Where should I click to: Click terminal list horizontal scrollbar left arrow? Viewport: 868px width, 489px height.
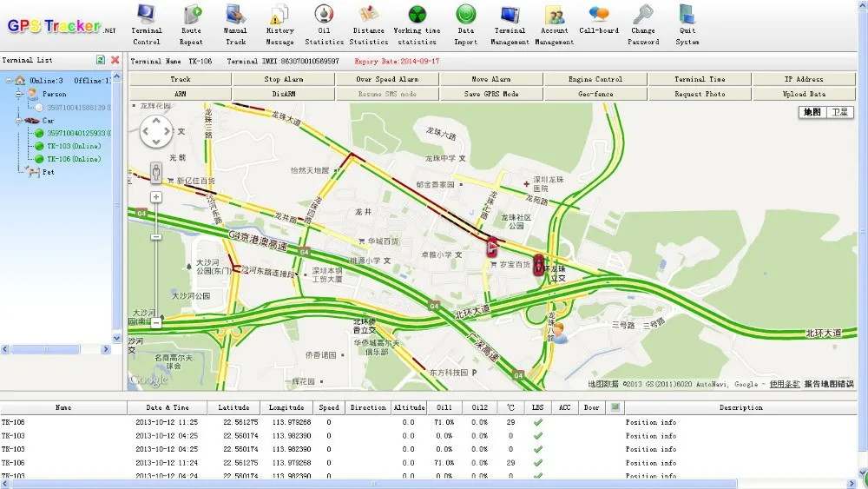(x=5, y=349)
